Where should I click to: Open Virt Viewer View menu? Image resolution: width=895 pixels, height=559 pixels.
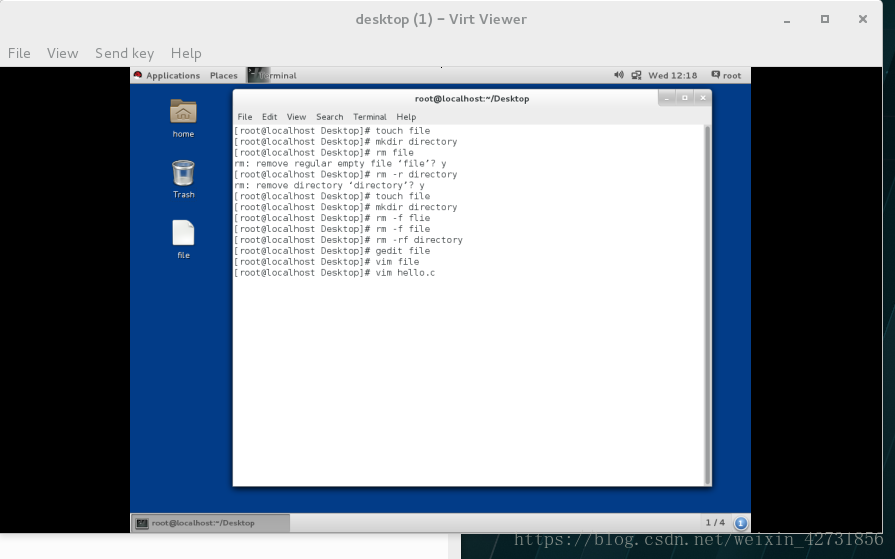point(62,53)
